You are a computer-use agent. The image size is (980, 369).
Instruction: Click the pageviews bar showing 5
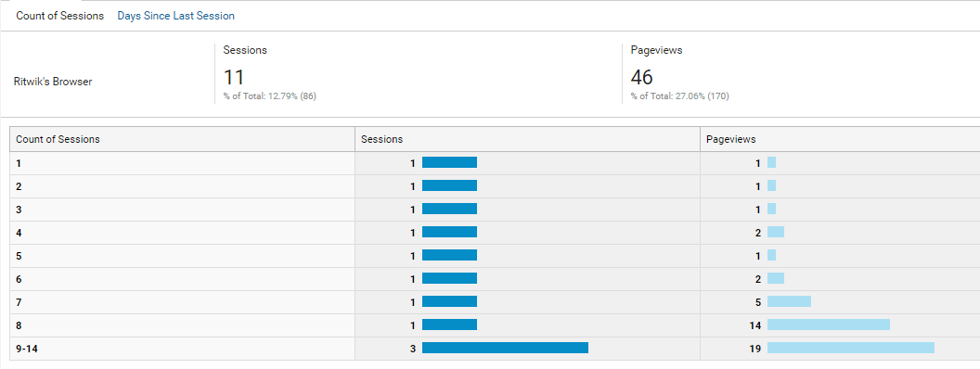pos(790,301)
